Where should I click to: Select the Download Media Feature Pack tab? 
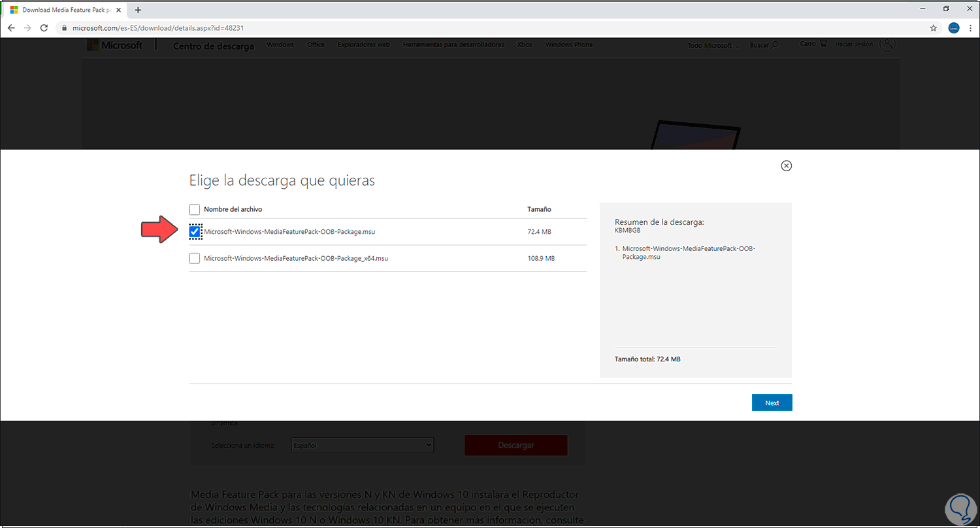[65, 10]
